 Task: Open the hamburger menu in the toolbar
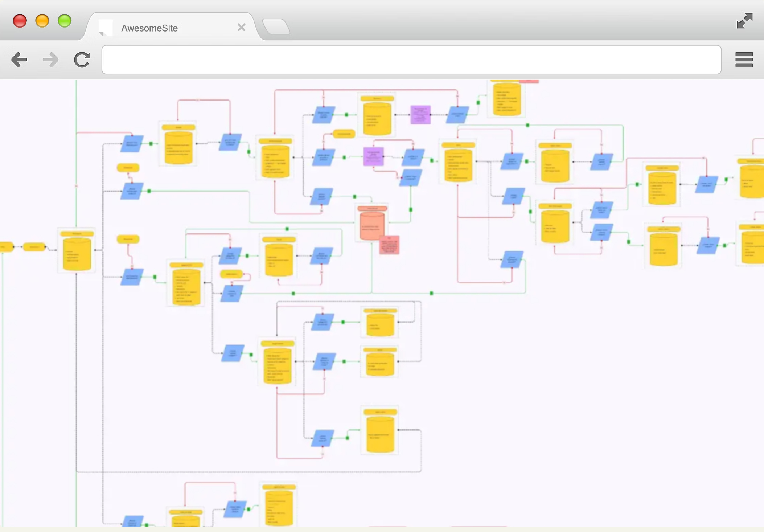coord(744,60)
